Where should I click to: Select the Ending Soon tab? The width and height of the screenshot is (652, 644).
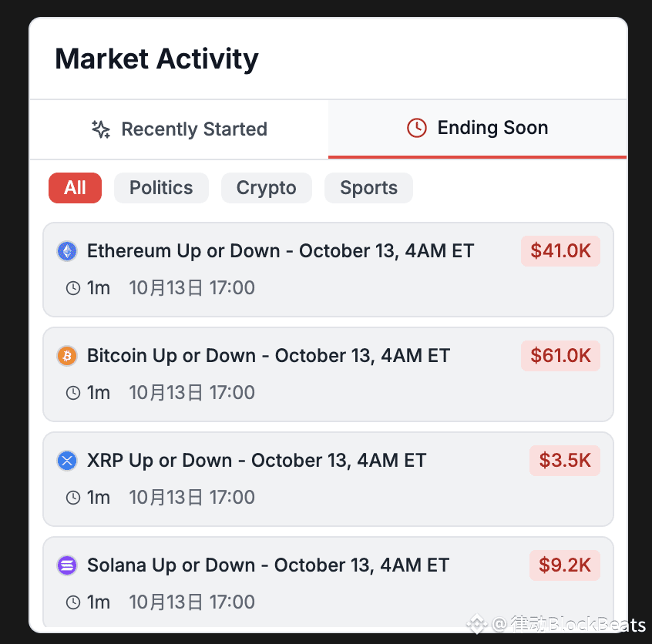[x=478, y=128]
